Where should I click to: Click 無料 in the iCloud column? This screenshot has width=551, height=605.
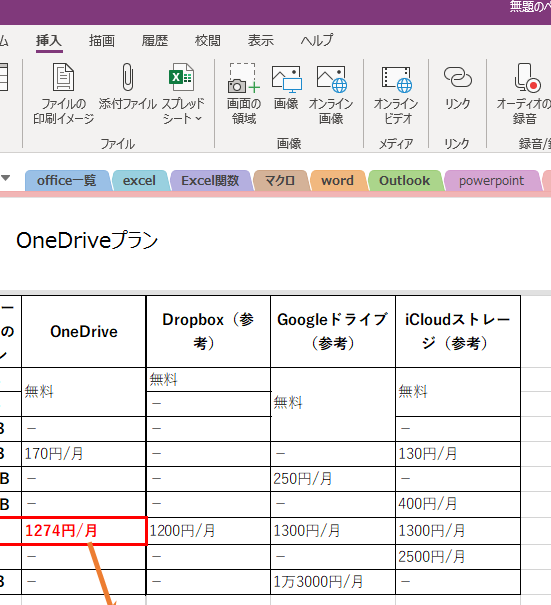click(413, 392)
